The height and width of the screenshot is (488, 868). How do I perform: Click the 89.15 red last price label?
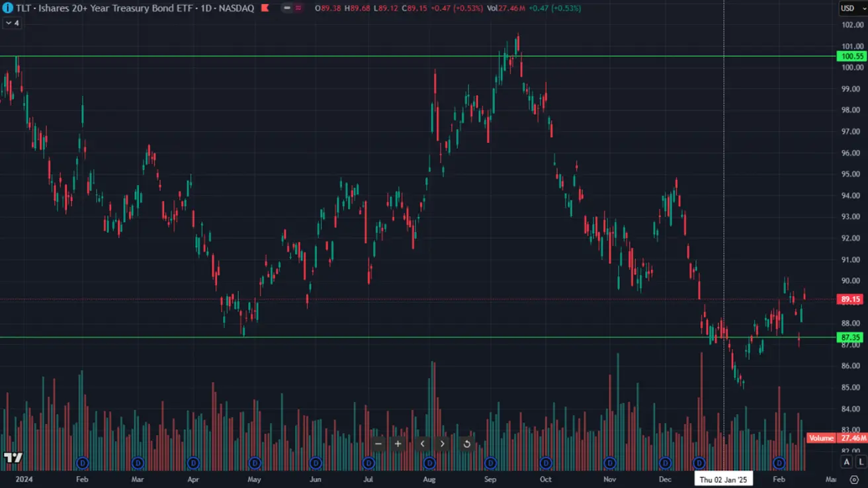(x=851, y=300)
